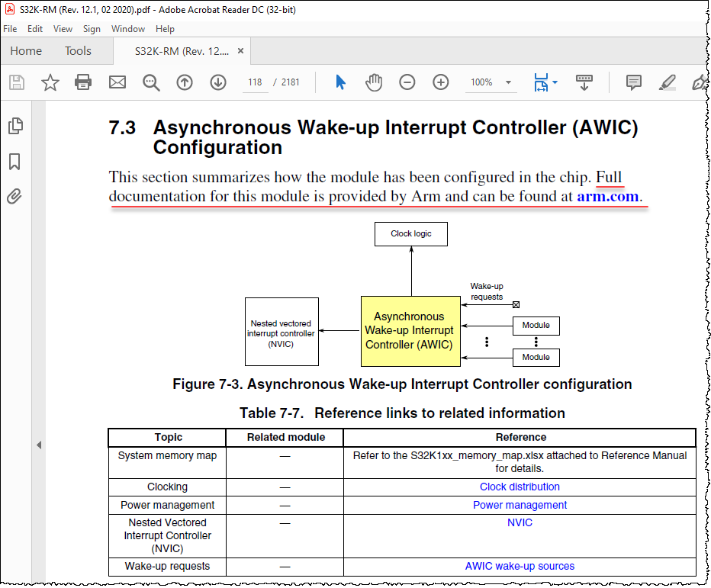711x588 pixels.
Task: Collapse navigation pane with left arrow
Action: 39,445
